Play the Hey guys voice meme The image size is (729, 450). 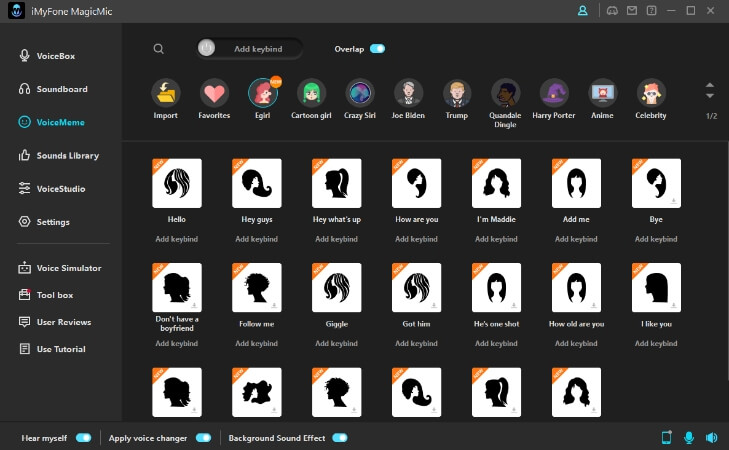(x=257, y=183)
